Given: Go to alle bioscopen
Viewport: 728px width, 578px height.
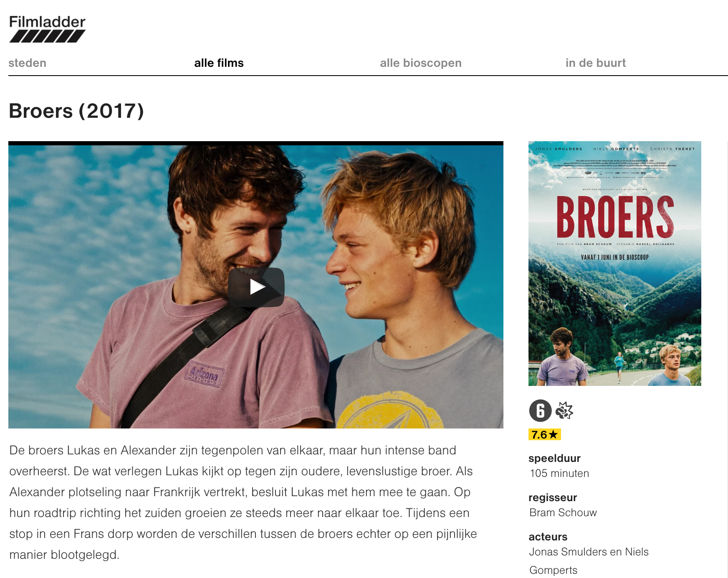Looking at the screenshot, I should (421, 63).
